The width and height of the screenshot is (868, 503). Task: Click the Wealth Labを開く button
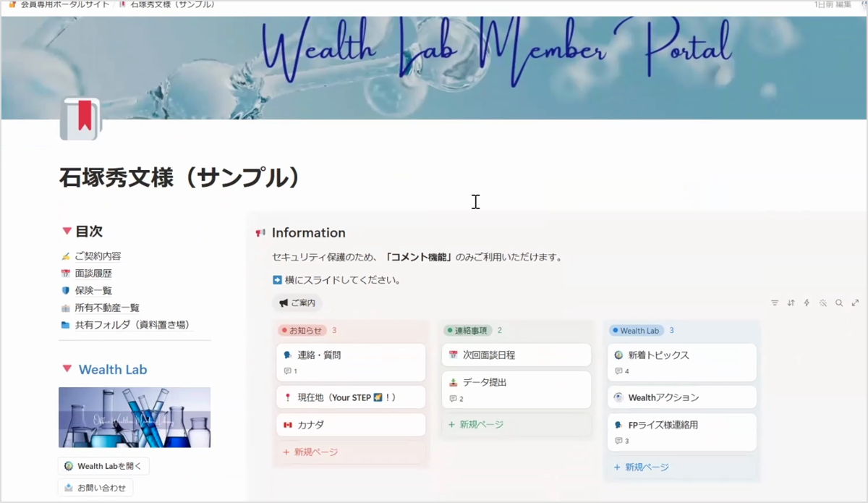[104, 466]
